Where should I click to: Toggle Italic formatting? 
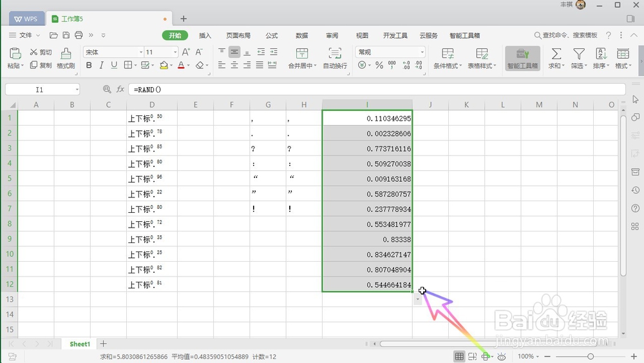click(102, 65)
